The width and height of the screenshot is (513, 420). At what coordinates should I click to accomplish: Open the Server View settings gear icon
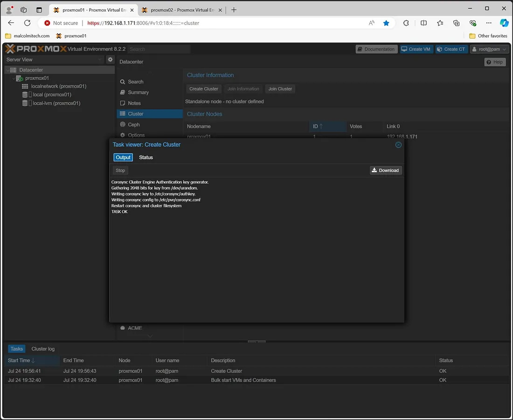pyautogui.click(x=110, y=59)
